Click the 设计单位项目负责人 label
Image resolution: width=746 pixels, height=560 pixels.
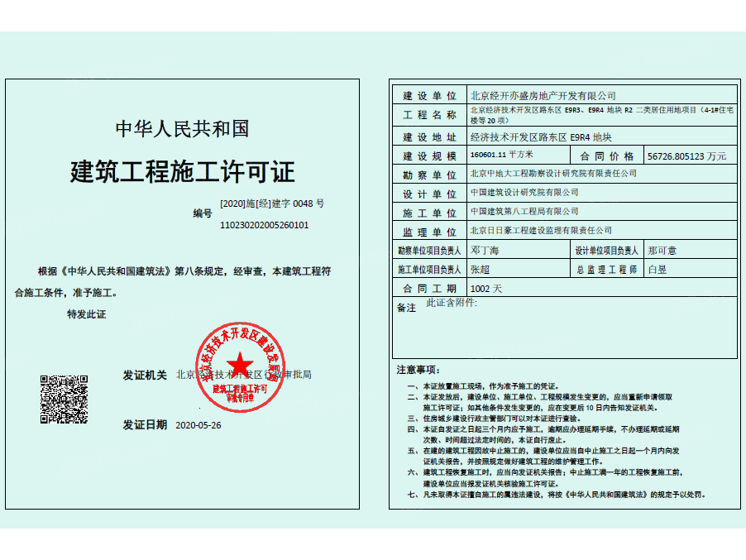click(606, 251)
